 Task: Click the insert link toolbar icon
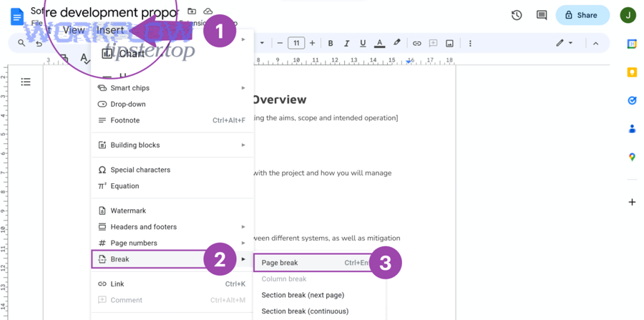(417, 43)
